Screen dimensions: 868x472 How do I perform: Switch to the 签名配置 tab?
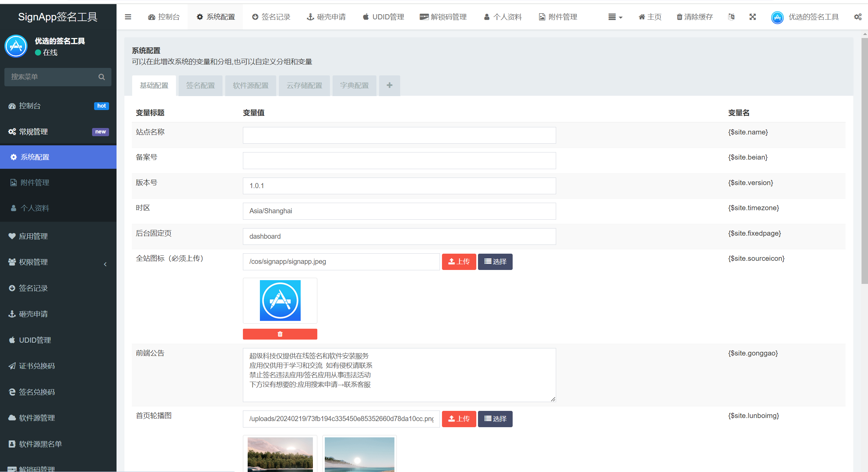pos(200,86)
